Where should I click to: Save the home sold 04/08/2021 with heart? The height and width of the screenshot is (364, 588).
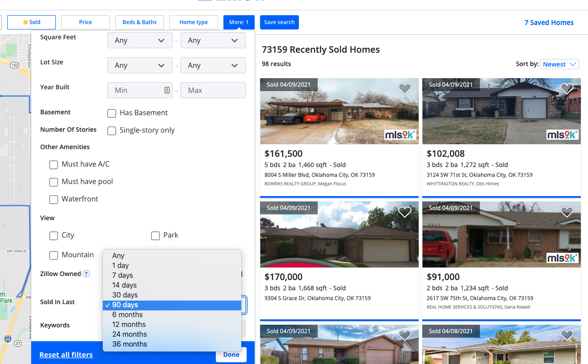click(x=567, y=335)
